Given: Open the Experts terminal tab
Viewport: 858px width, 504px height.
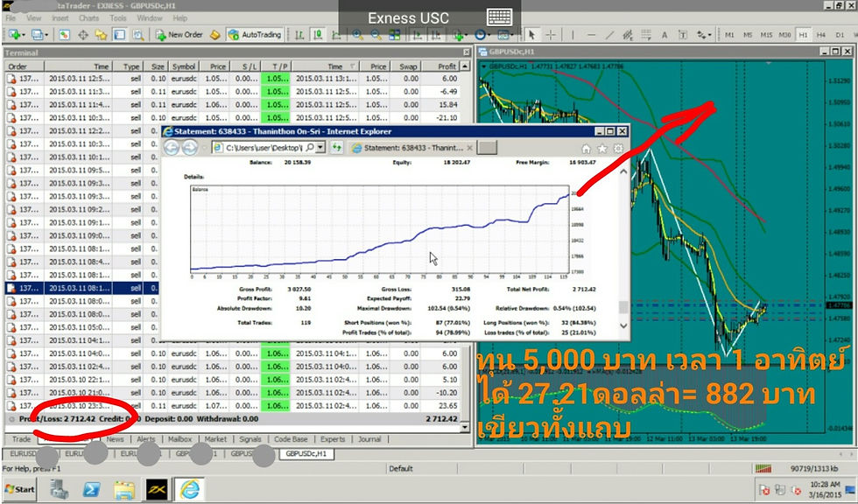Looking at the screenshot, I should pyautogui.click(x=333, y=439).
